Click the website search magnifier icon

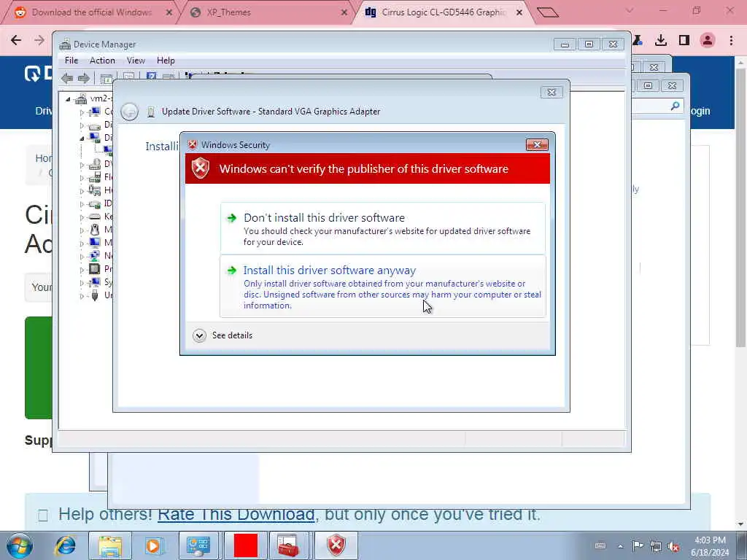(x=675, y=106)
